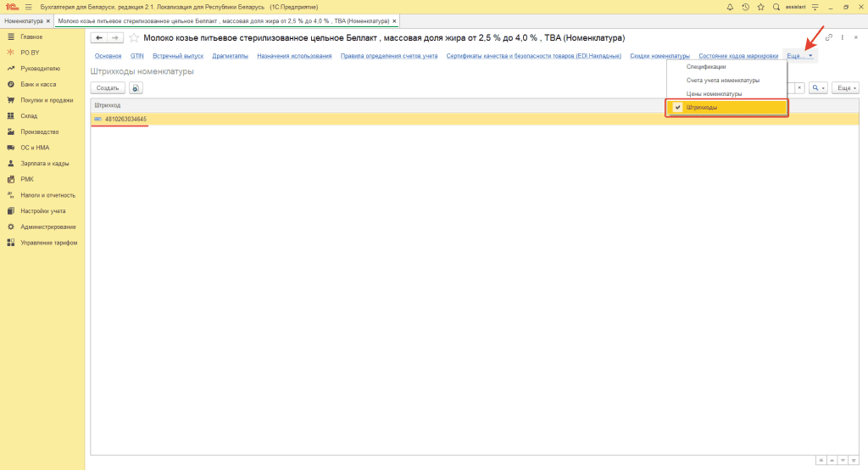The width and height of the screenshot is (868, 470).
Task: Open the Главное section icon
Action: pyautogui.click(x=10, y=36)
